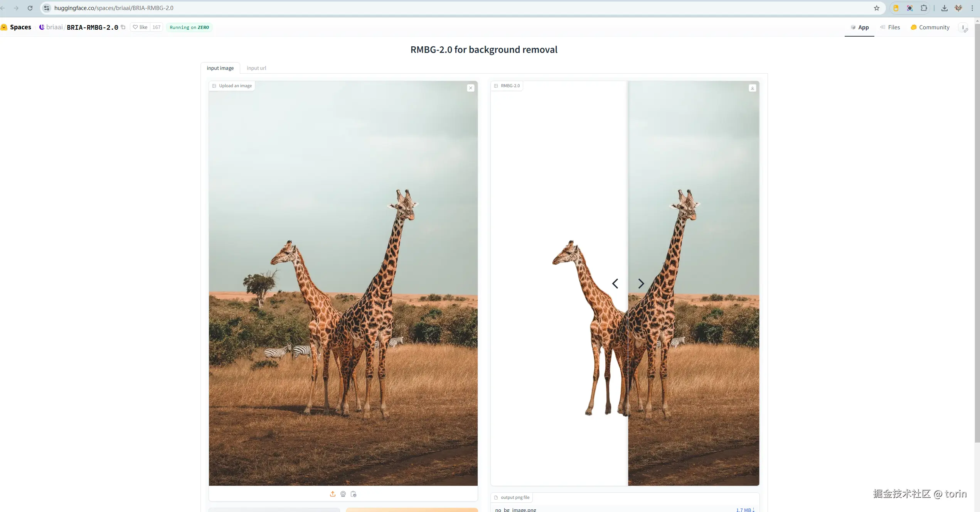Open the Files tab
This screenshot has width=980, height=512.
(890, 27)
